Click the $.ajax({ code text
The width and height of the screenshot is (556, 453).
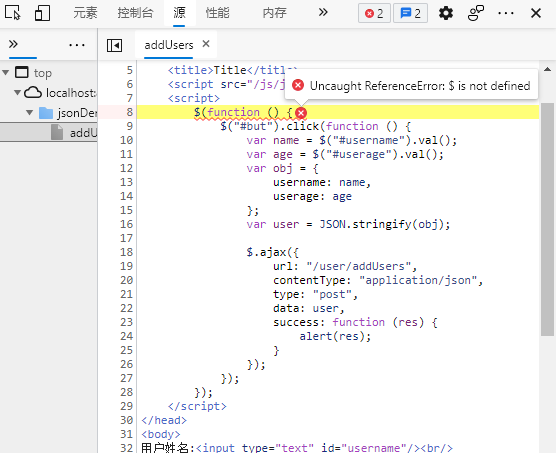click(273, 252)
